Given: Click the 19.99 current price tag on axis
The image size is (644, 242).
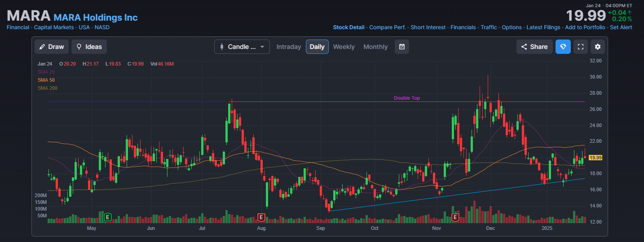Looking at the screenshot, I should coord(595,158).
